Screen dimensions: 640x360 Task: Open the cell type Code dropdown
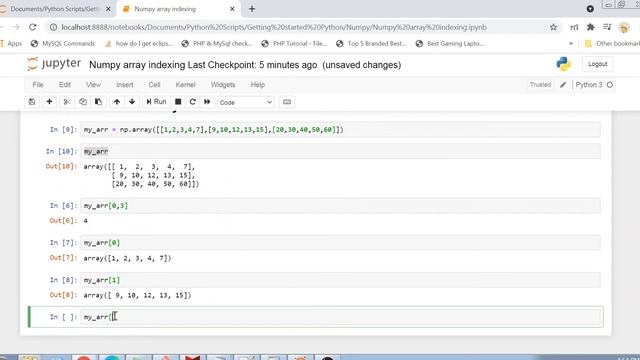(x=246, y=102)
